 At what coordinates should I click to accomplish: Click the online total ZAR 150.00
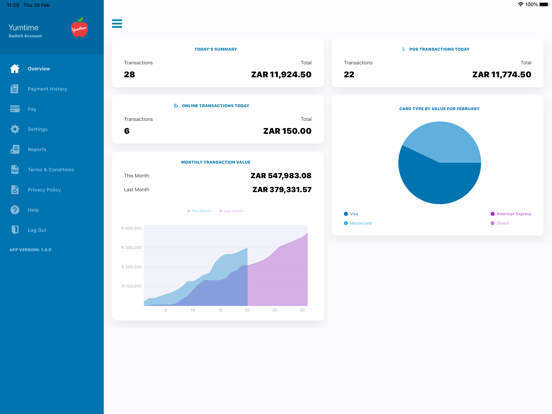(x=287, y=131)
